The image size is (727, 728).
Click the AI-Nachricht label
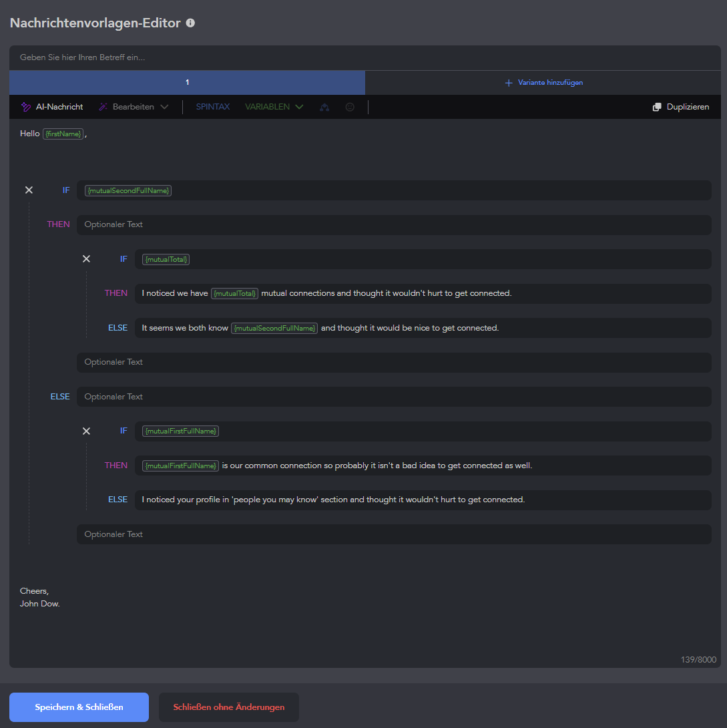pos(59,107)
